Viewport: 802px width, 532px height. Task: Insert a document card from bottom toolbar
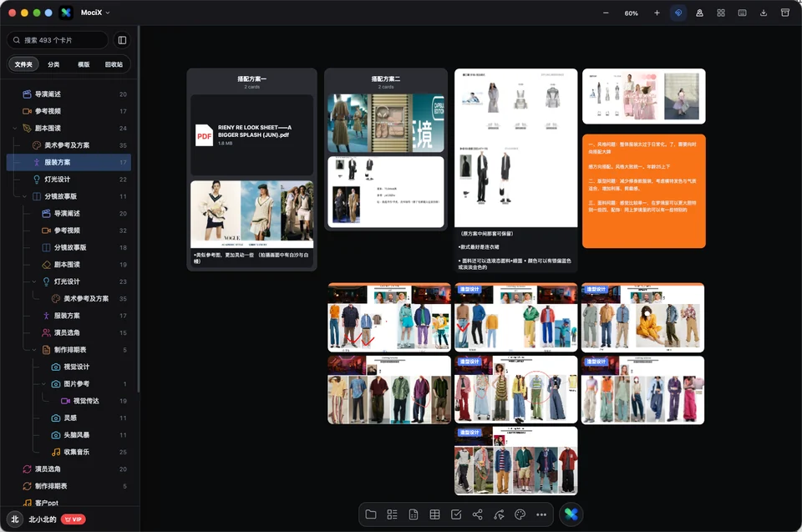tap(414, 514)
